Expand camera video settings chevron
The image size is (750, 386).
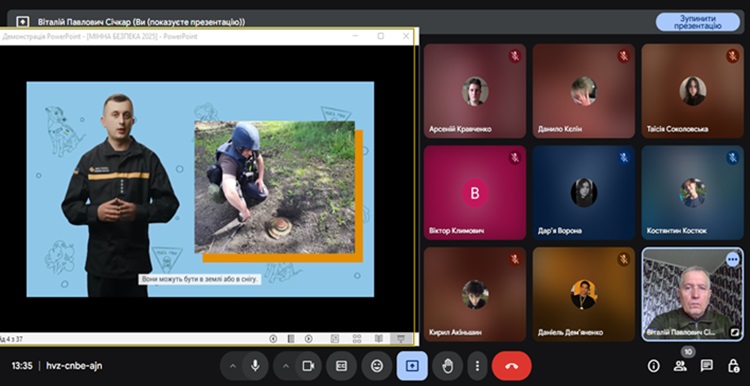(286, 366)
